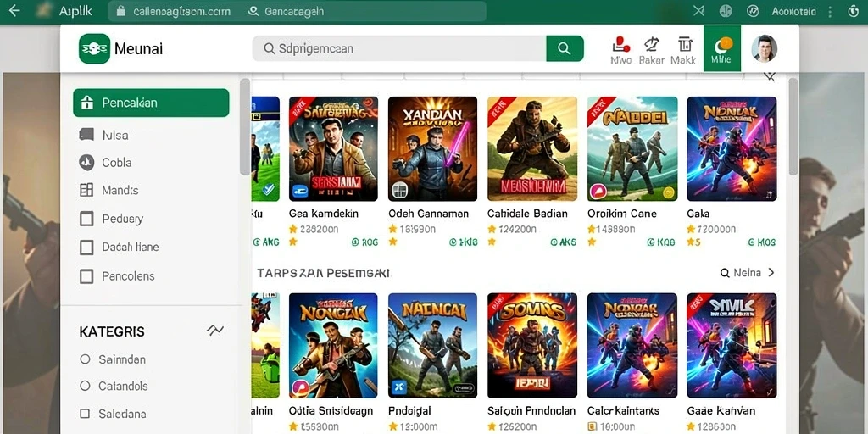Tick the Saledana checkbox
The height and width of the screenshot is (434, 868).
(85, 414)
